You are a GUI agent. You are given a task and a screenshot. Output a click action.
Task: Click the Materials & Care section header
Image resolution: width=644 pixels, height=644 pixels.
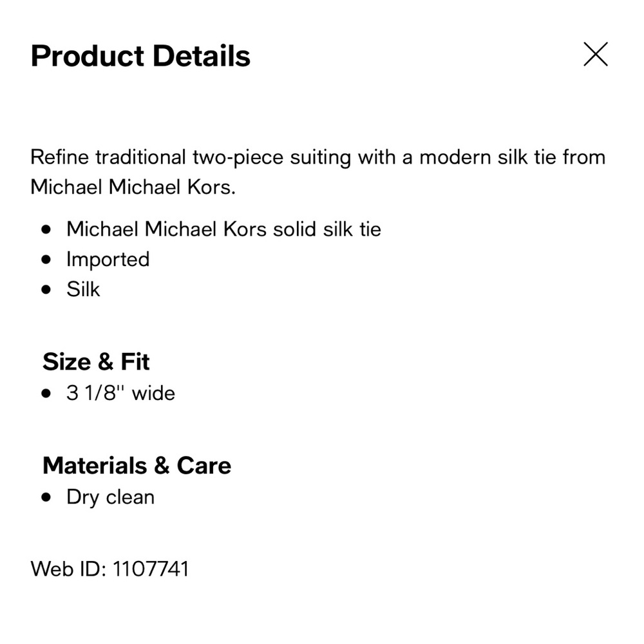(x=137, y=465)
